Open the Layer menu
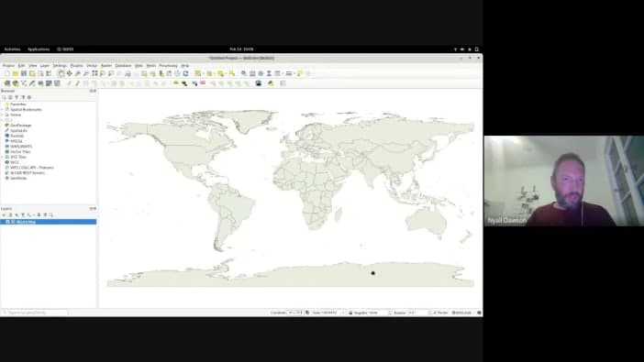The width and height of the screenshot is (644, 362). (x=45, y=66)
